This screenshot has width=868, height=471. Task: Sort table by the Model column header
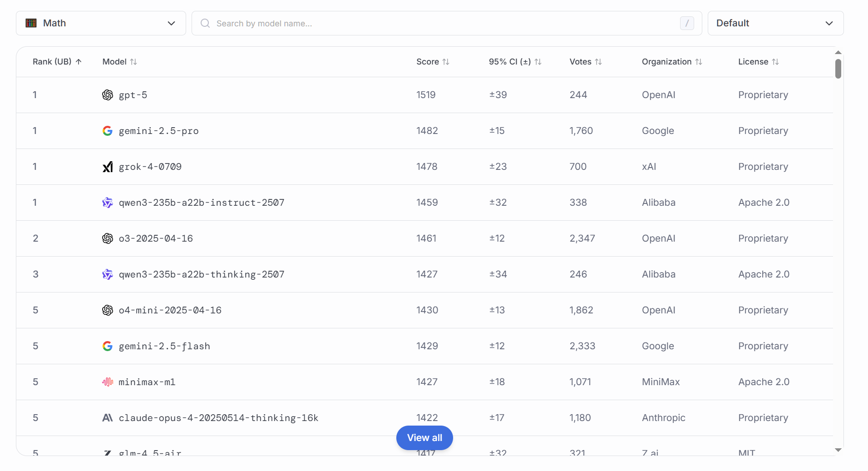pyautogui.click(x=119, y=62)
